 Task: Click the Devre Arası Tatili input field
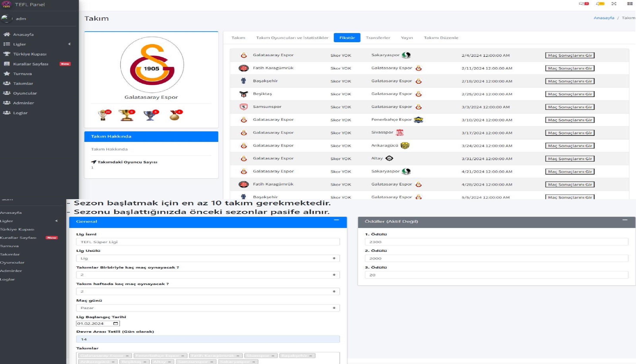(208, 339)
